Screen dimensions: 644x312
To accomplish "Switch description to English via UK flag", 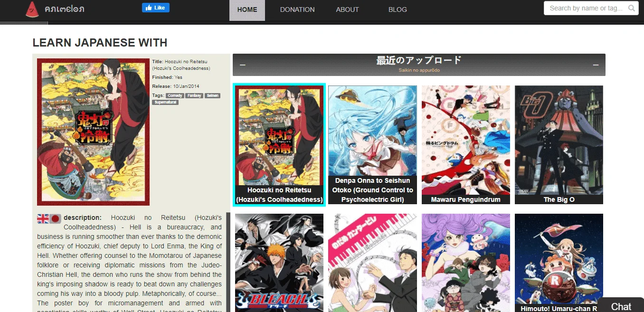I will tap(43, 218).
